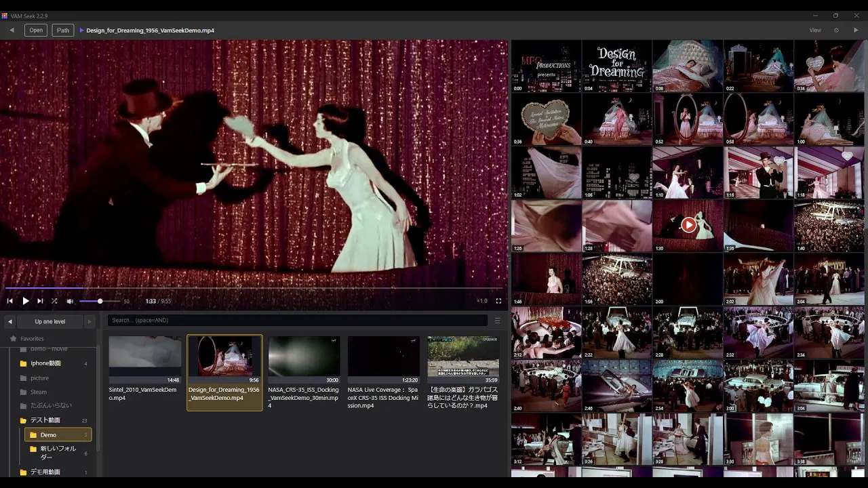Go up one level in folders
Viewport: 868px width, 488px height.
[50, 321]
